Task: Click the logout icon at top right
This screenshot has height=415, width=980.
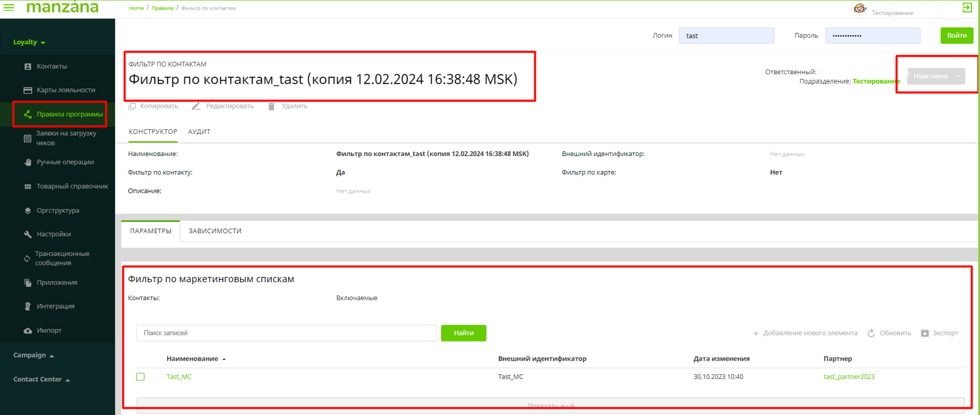Action: pyautogui.click(x=967, y=8)
